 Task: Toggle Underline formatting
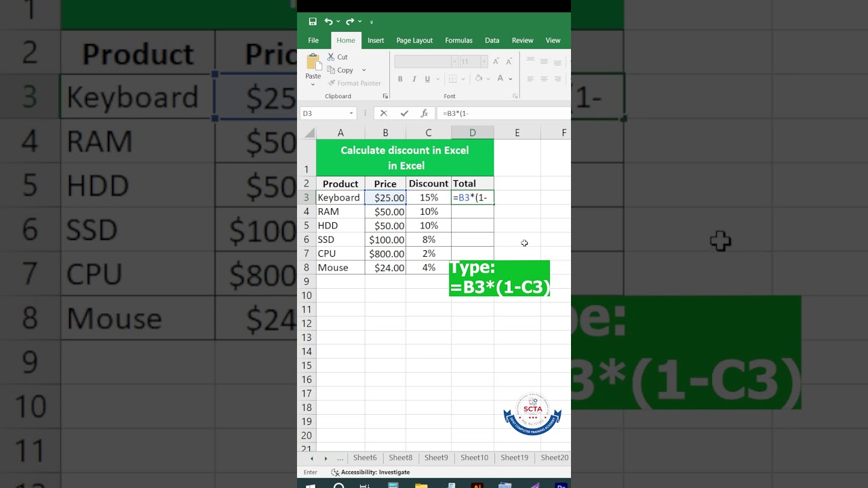pos(427,79)
